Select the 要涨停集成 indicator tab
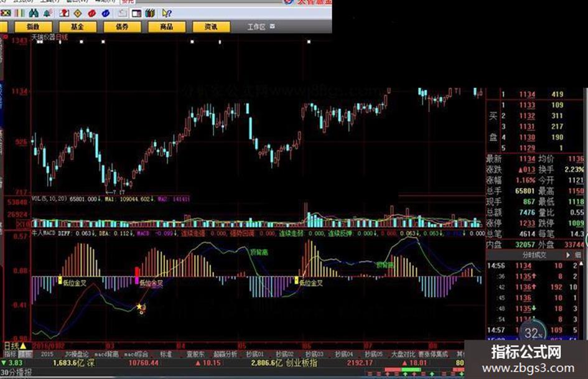The image size is (588, 379). tap(433, 354)
